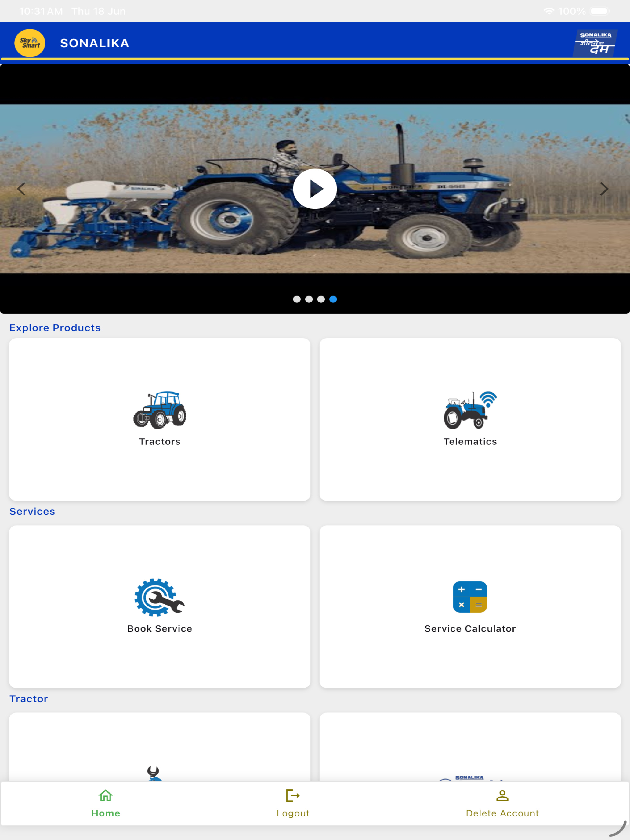
Task: Tap the Explore Products heading
Action: pos(55,328)
